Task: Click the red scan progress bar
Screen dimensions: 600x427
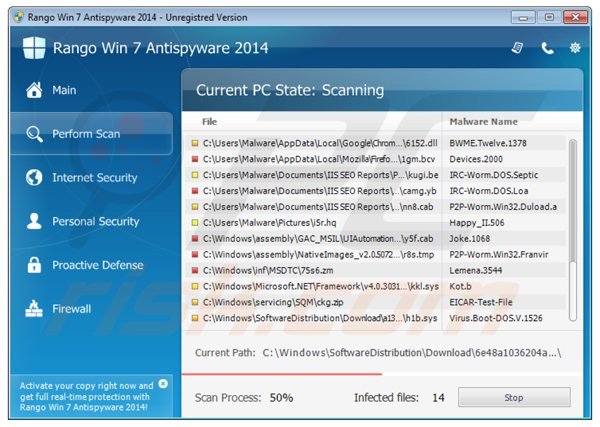Action: pyautogui.click(x=282, y=374)
